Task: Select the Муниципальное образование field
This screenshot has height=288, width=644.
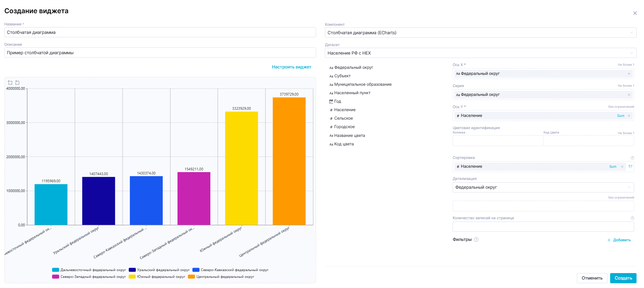Action: tap(362, 84)
